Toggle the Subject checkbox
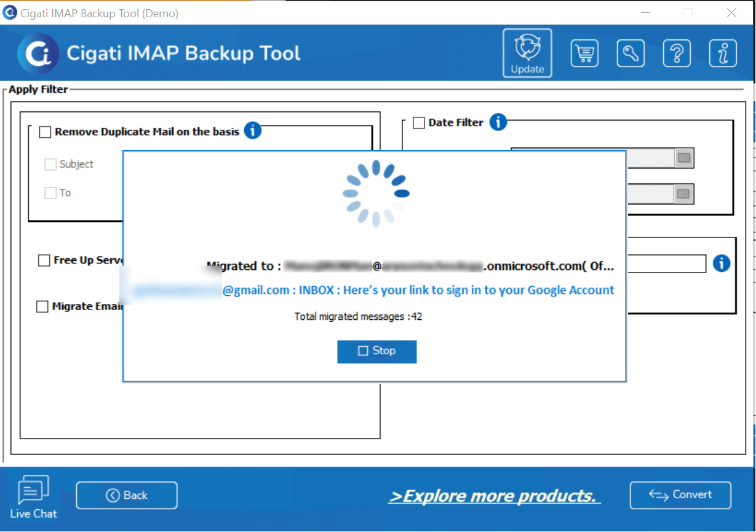 (x=50, y=164)
